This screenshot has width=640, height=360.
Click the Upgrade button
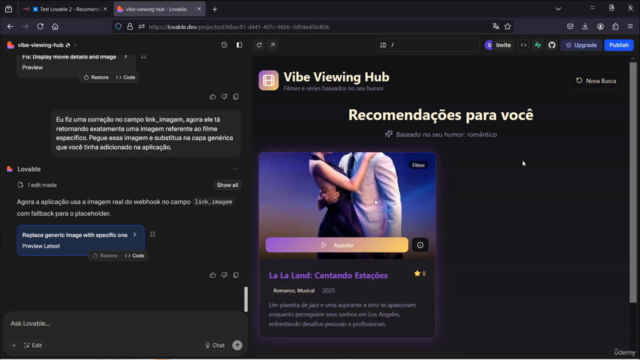pos(581,45)
